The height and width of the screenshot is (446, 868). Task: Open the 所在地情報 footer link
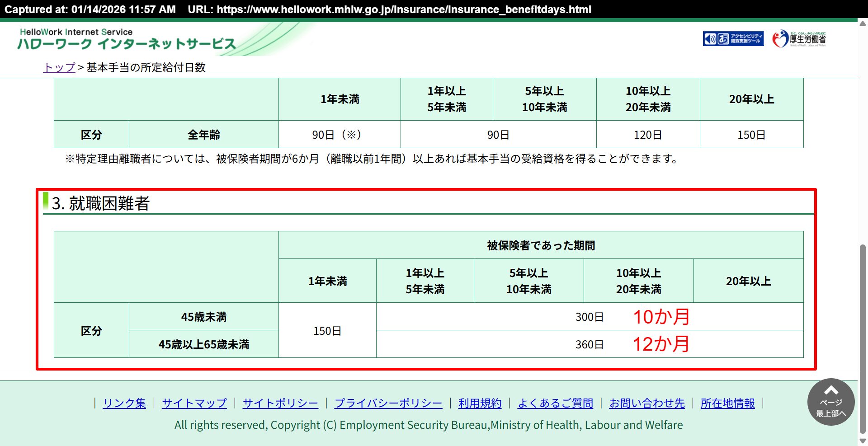[727, 403]
